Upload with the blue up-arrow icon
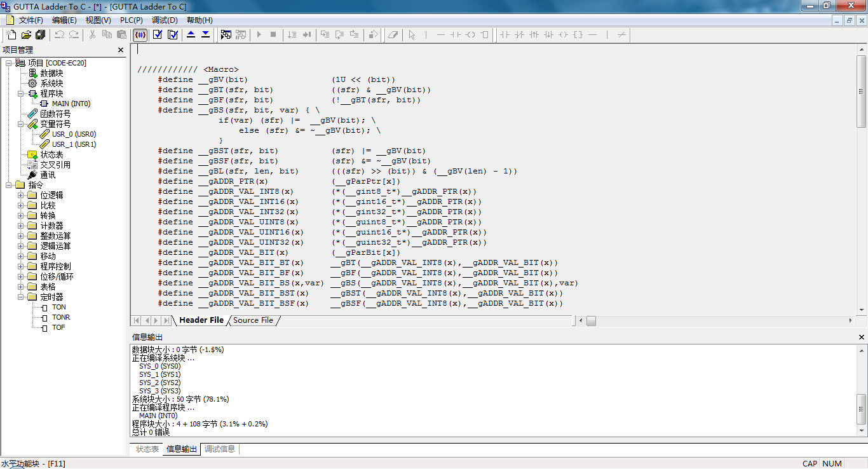The image size is (868, 469). 191,34
